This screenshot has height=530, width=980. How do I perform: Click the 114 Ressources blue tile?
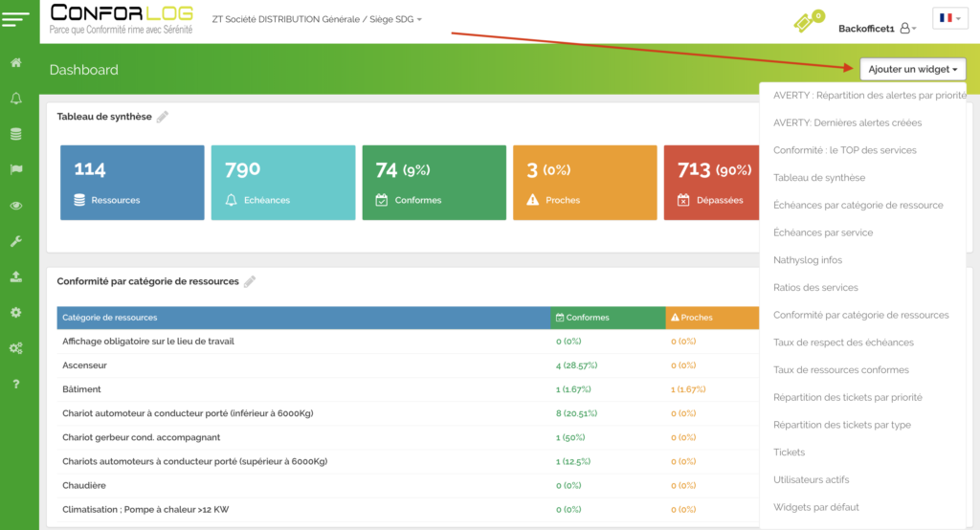(x=132, y=183)
